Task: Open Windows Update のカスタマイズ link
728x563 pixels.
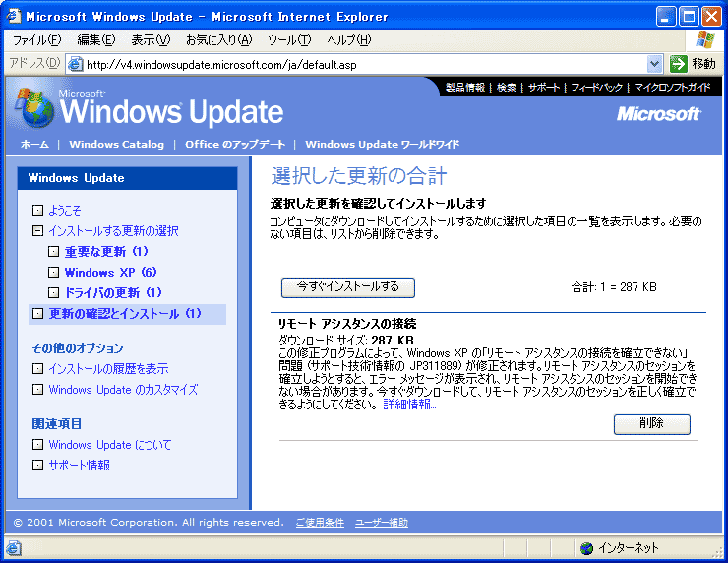Action: point(123,389)
